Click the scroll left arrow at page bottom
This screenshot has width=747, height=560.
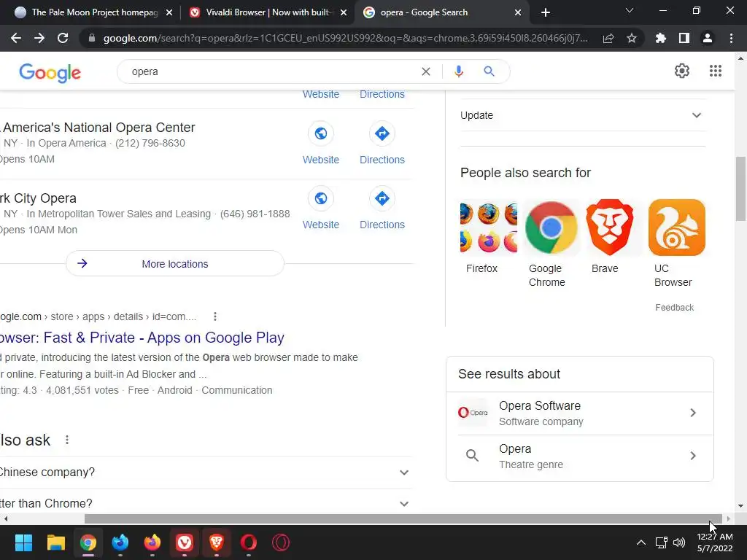[x=5, y=518]
